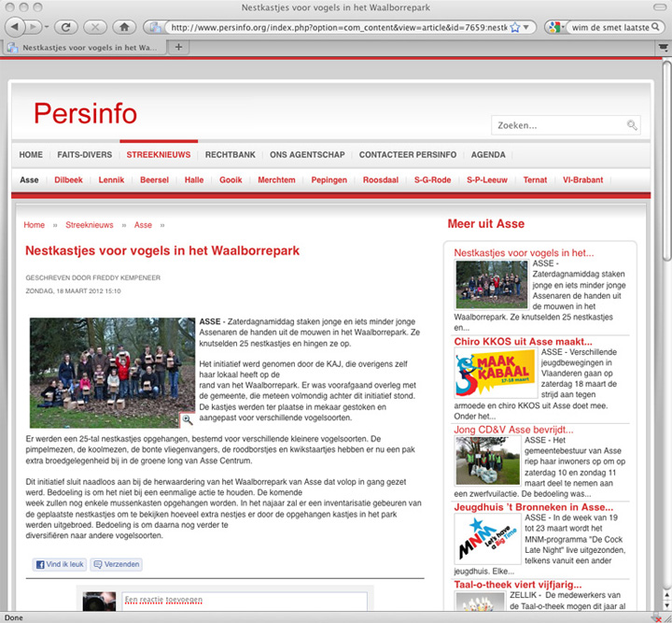Open the ONS AGENTSCHAP menu item
672x623 pixels.
click(307, 155)
